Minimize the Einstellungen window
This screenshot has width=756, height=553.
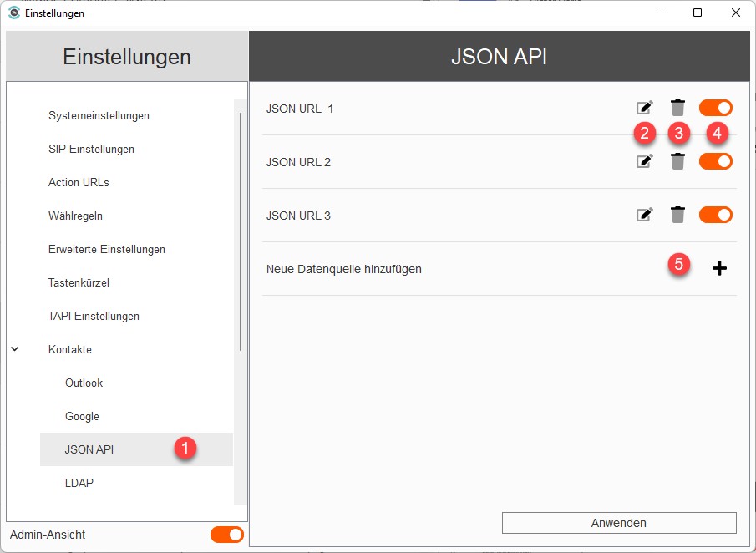coord(660,13)
